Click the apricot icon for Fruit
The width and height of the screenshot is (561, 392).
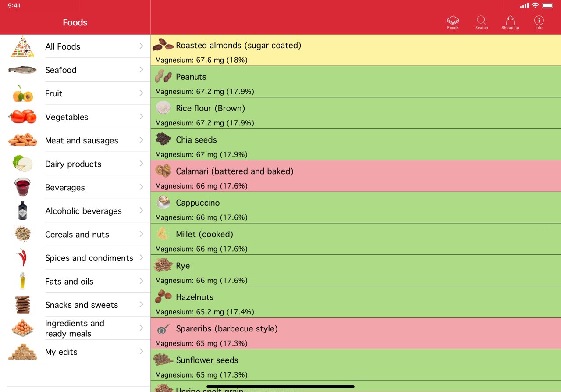click(x=22, y=93)
